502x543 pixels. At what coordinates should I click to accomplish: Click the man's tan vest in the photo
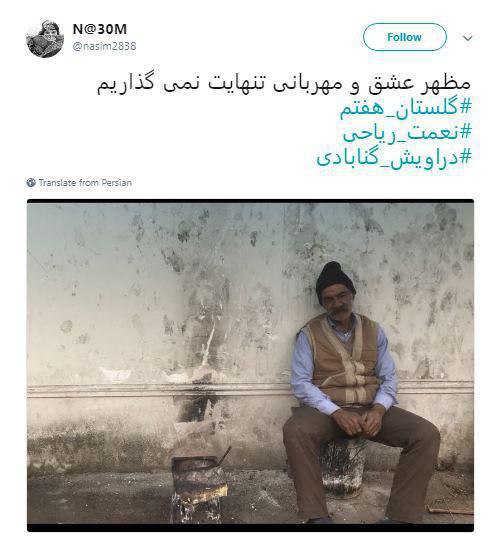pyautogui.click(x=343, y=361)
